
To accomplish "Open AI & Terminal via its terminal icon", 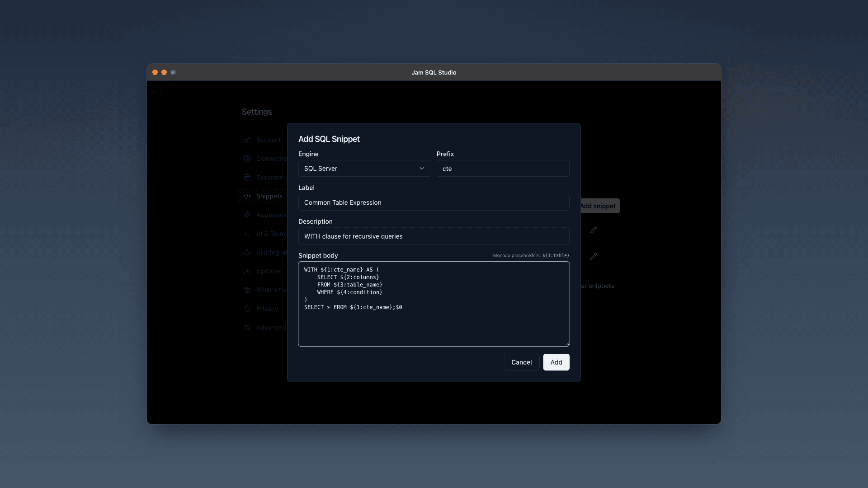I will coord(247,234).
